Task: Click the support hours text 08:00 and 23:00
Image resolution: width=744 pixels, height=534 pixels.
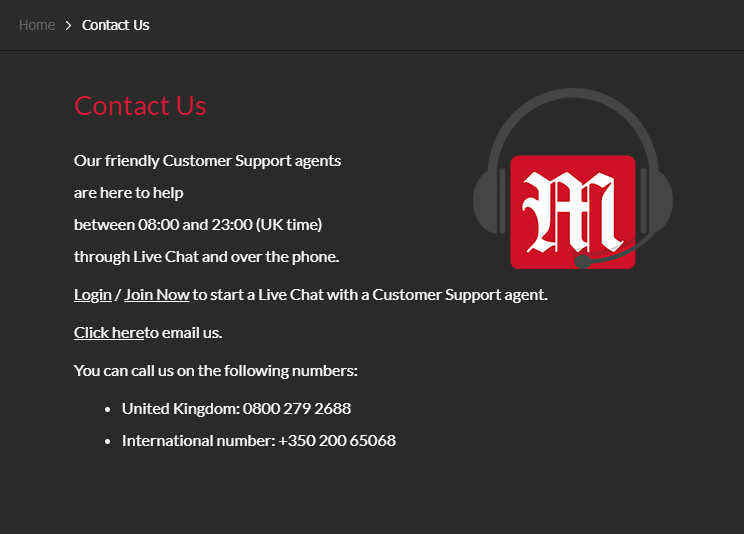Action: 195,225
